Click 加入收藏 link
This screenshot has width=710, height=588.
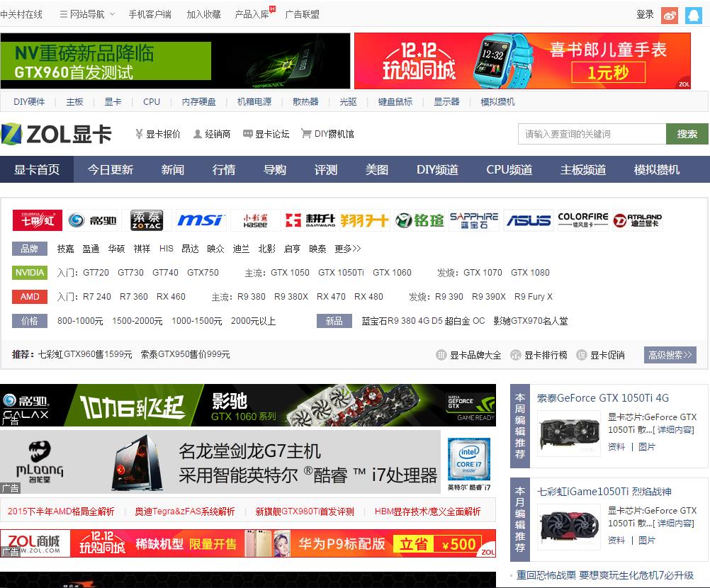click(x=204, y=14)
